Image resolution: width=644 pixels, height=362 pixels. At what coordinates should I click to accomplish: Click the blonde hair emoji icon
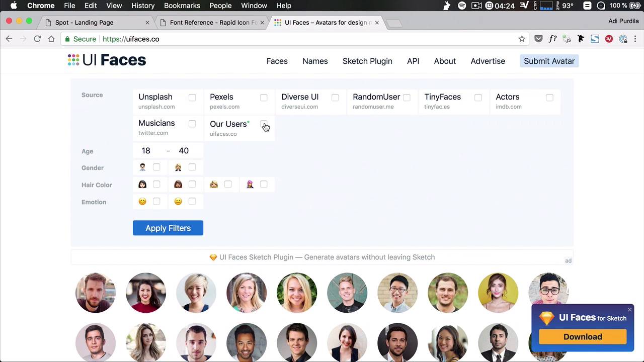pos(214,185)
